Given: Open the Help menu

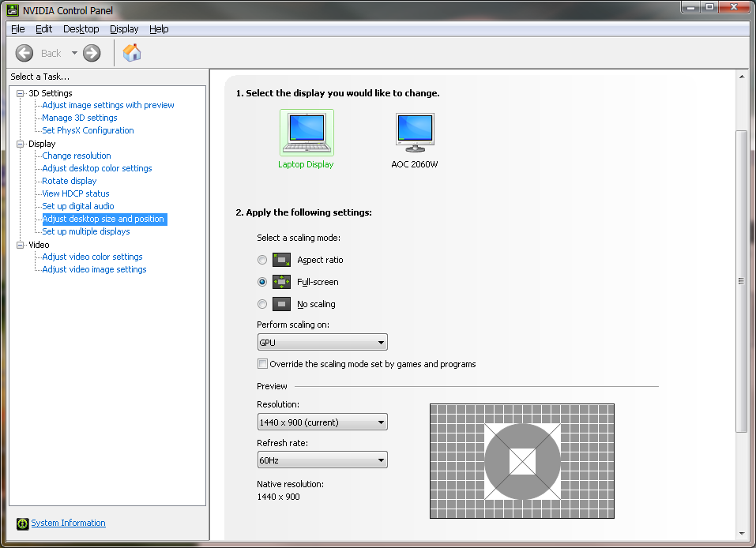Looking at the screenshot, I should (x=159, y=29).
